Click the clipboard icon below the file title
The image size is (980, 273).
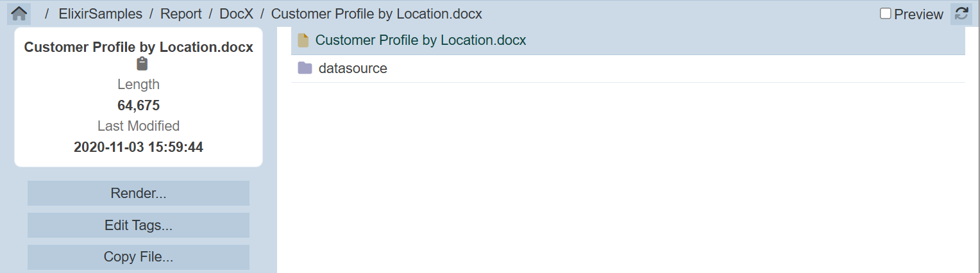(142, 64)
